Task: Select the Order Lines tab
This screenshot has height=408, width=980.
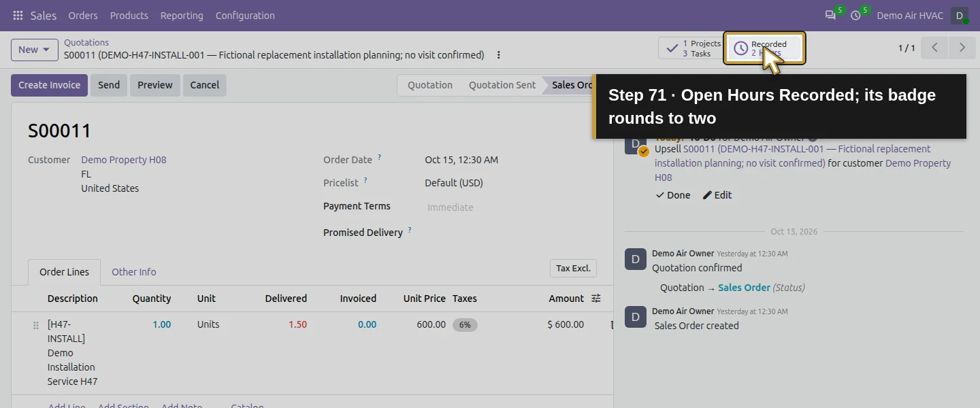Action: [x=64, y=272]
